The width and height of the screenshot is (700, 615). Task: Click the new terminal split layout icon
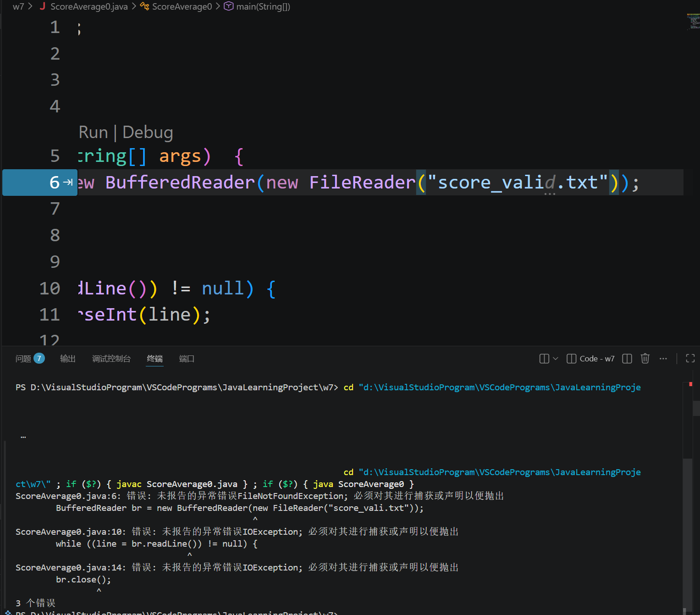(x=544, y=359)
